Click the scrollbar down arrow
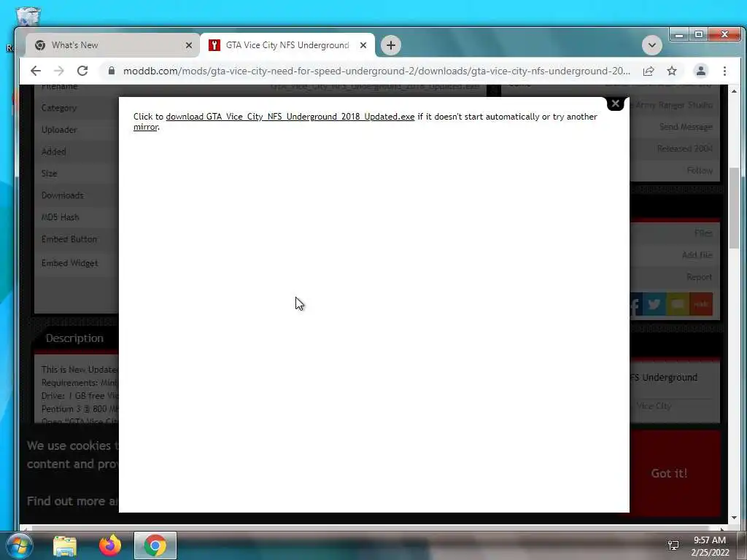The width and height of the screenshot is (747, 560). pyautogui.click(x=734, y=518)
